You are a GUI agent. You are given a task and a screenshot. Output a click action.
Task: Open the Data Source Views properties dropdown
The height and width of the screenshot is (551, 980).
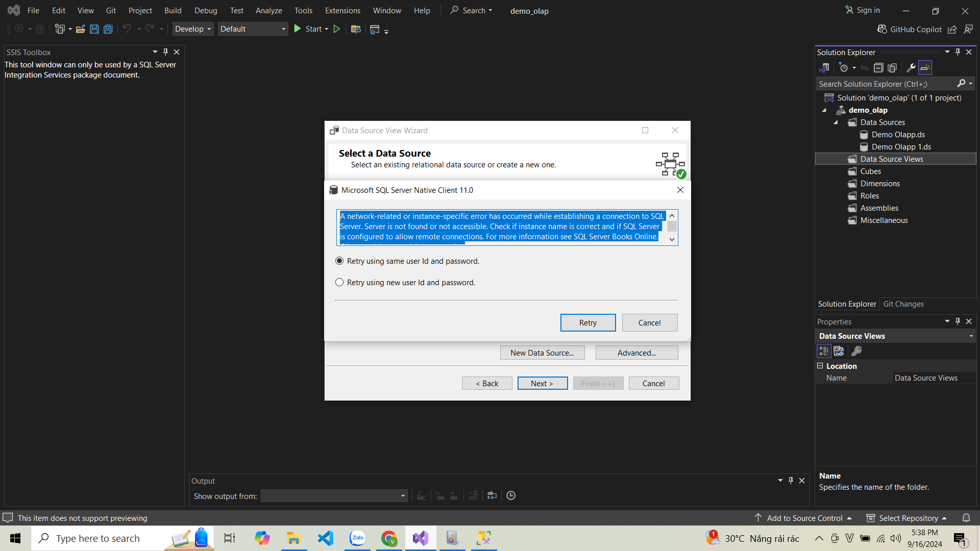(x=971, y=336)
